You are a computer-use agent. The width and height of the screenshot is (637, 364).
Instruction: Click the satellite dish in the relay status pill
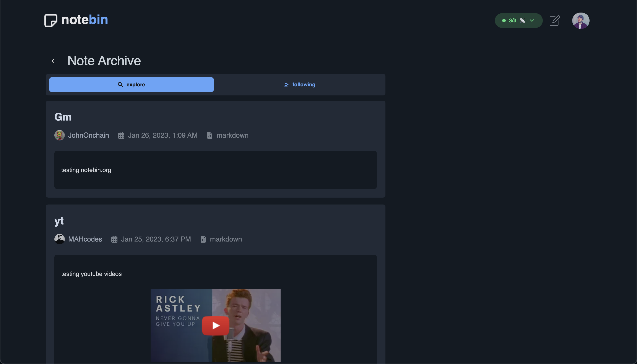point(522,21)
